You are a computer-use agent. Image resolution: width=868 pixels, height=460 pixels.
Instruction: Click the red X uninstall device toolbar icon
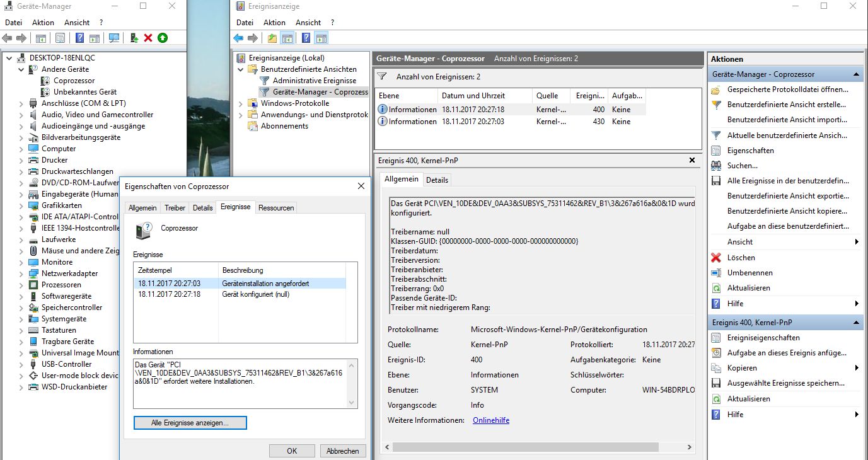point(148,38)
